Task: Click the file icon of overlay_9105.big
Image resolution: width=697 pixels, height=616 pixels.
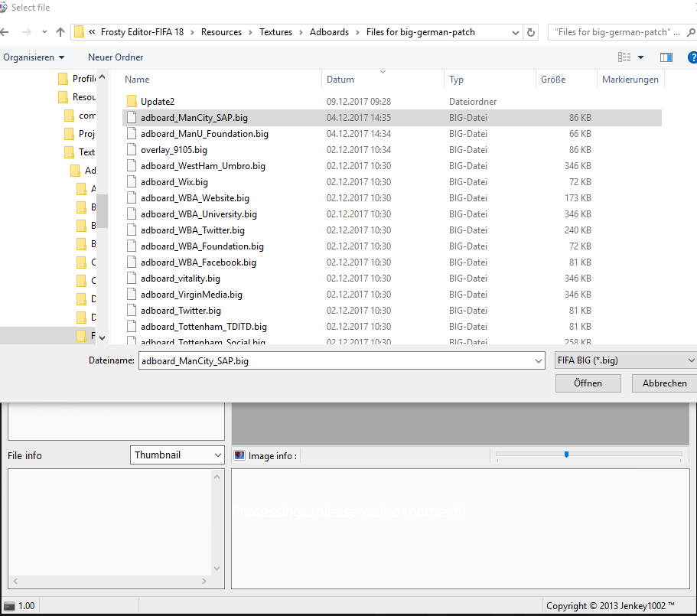Action: (x=132, y=150)
